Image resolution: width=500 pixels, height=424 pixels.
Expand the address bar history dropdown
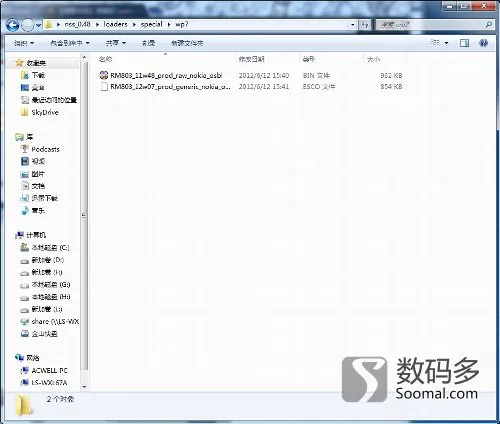[x=353, y=25]
